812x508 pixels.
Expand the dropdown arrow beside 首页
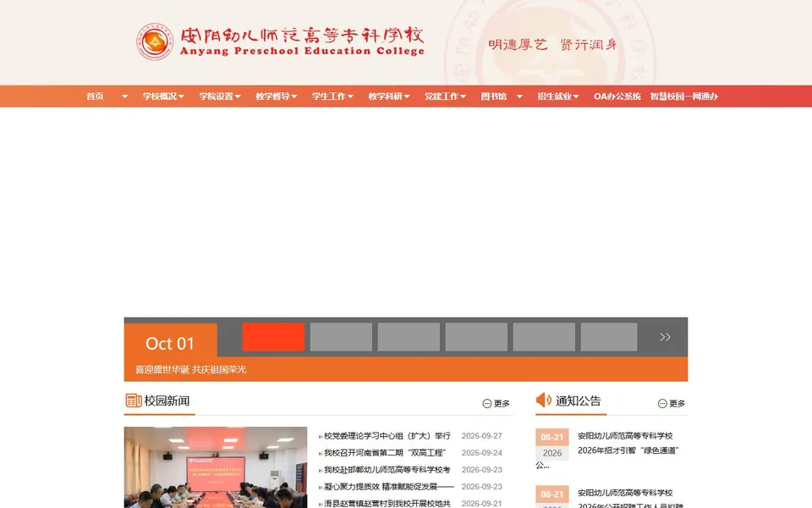point(124,97)
